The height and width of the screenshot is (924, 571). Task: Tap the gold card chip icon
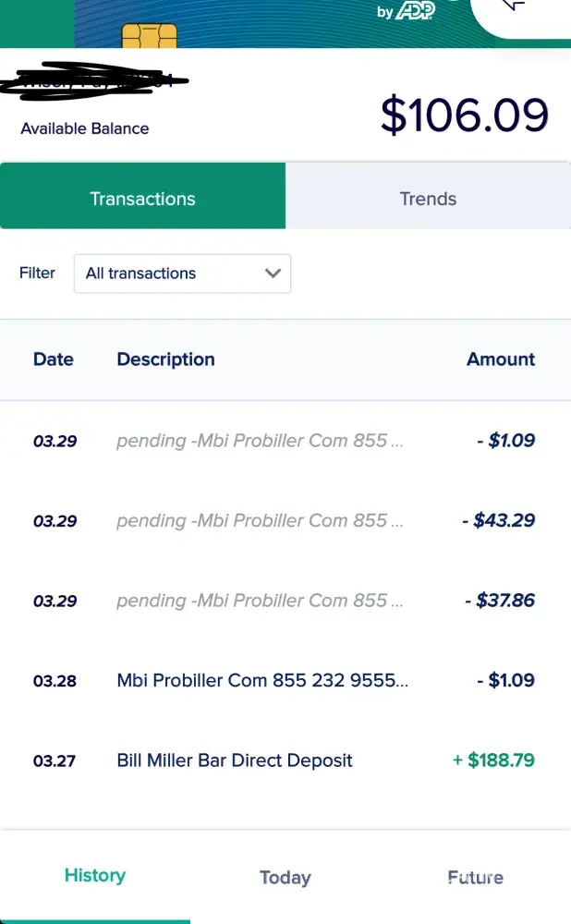click(x=149, y=35)
